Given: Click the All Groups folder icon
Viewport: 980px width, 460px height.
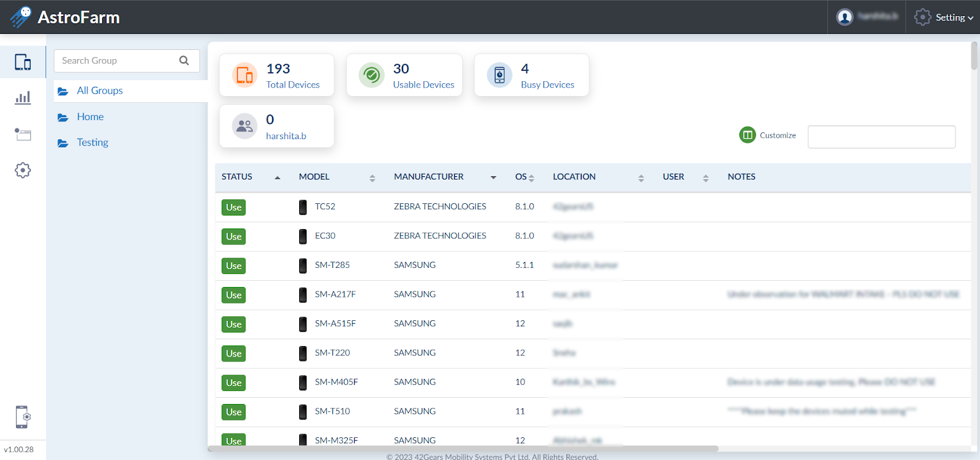Looking at the screenshot, I should 63,91.
